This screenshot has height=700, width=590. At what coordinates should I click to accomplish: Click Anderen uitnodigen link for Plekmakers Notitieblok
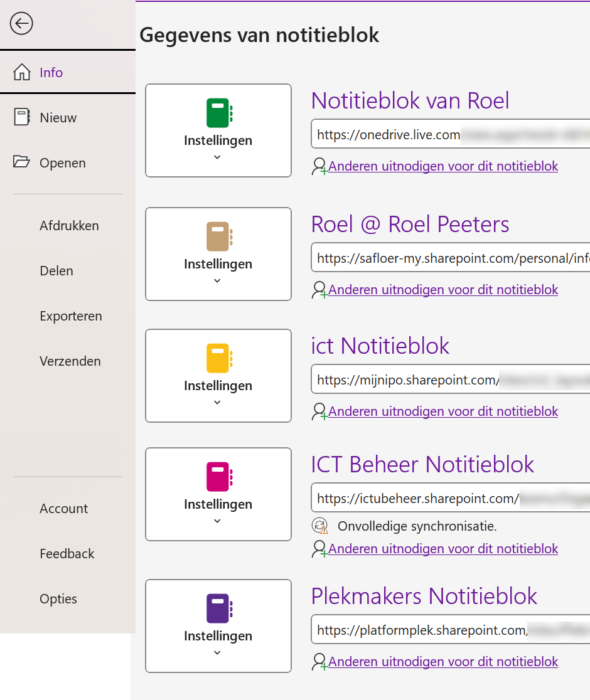443,662
